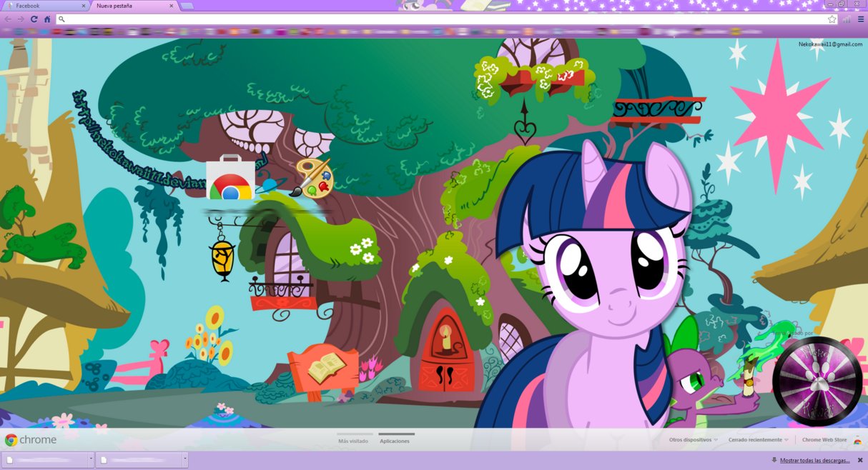Screen dimensions: 868x470
Task: Go back using the browser back arrow
Action: pos(8,19)
